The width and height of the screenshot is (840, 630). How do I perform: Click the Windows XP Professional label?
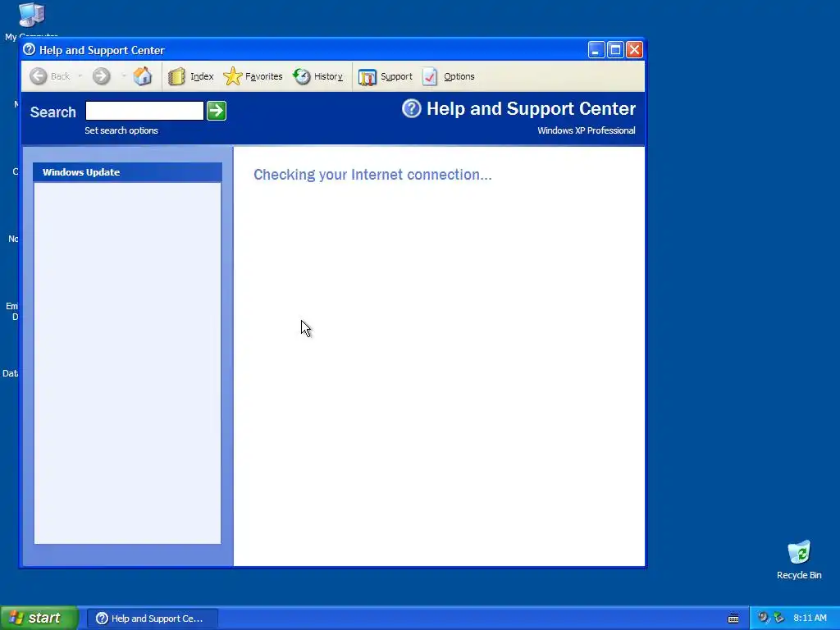click(x=587, y=130)
